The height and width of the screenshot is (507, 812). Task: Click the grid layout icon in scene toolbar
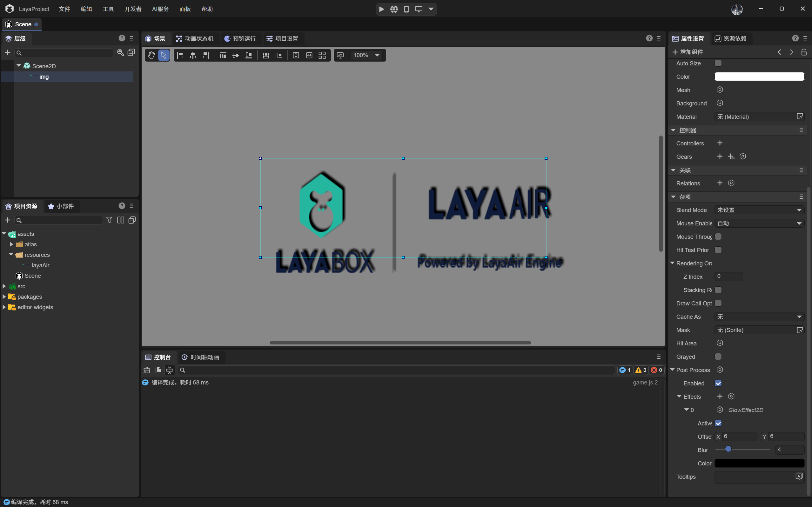point(322,55)
